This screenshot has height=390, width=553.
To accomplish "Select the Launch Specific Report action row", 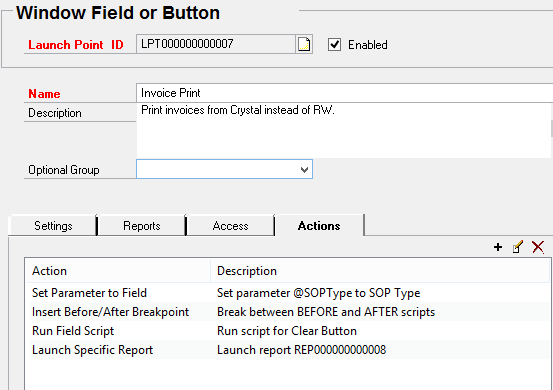I will click(x=287, y=350).
